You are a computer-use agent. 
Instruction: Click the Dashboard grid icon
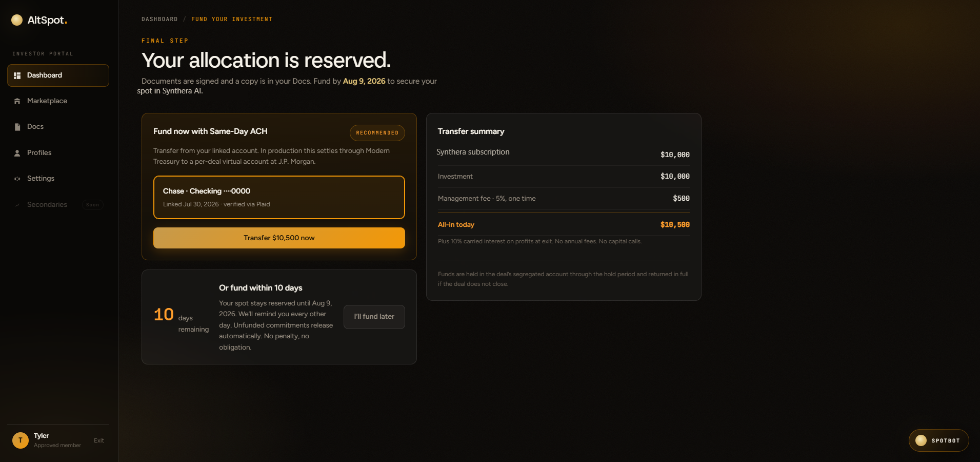(17, 75)
